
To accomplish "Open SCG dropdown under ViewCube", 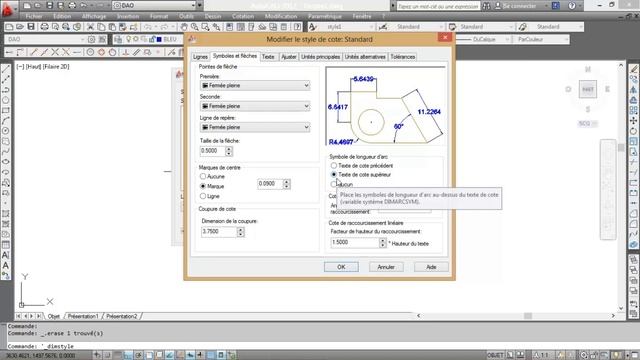I will tap(587, 123).
